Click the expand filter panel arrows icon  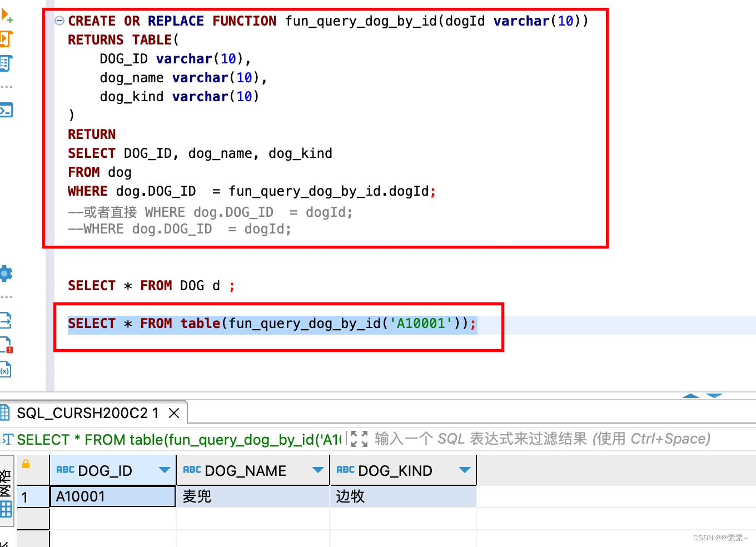(x=360, y=439)
